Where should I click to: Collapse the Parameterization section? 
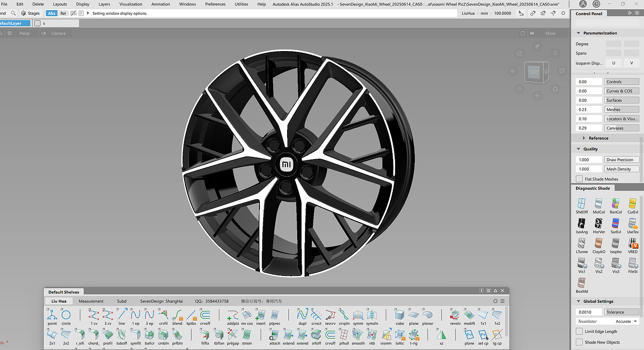coord(579,33)
